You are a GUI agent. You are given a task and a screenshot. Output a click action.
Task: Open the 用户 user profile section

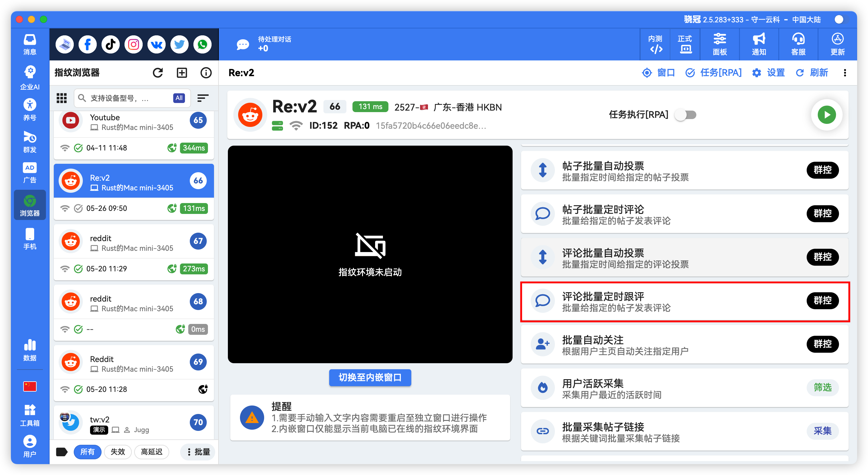pyautogui.click(x=30, y=446)
